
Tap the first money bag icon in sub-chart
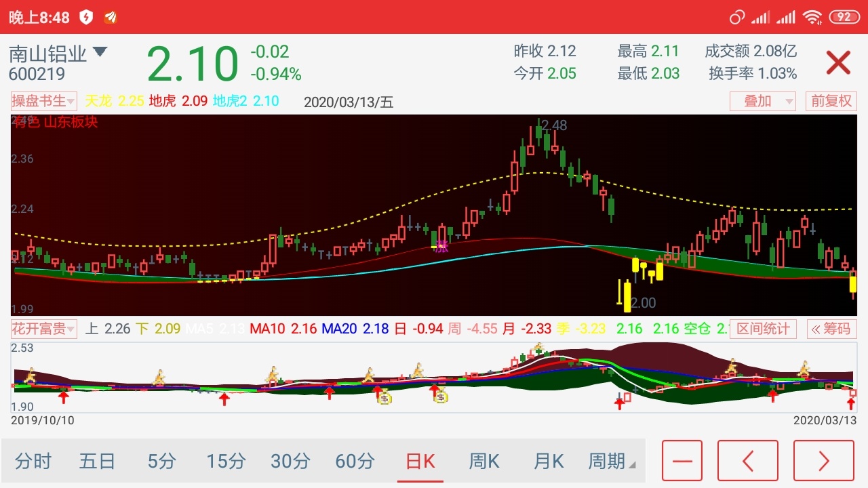[384, 397]
